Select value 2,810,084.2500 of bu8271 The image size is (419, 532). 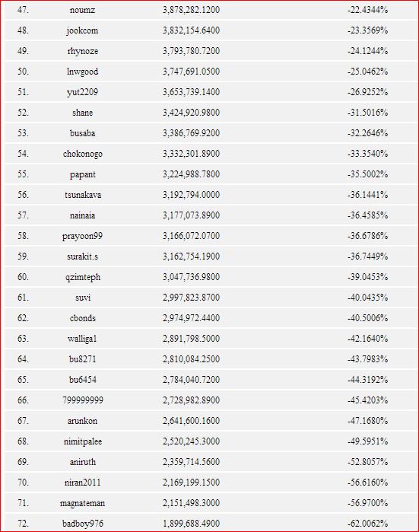[191, 359]
